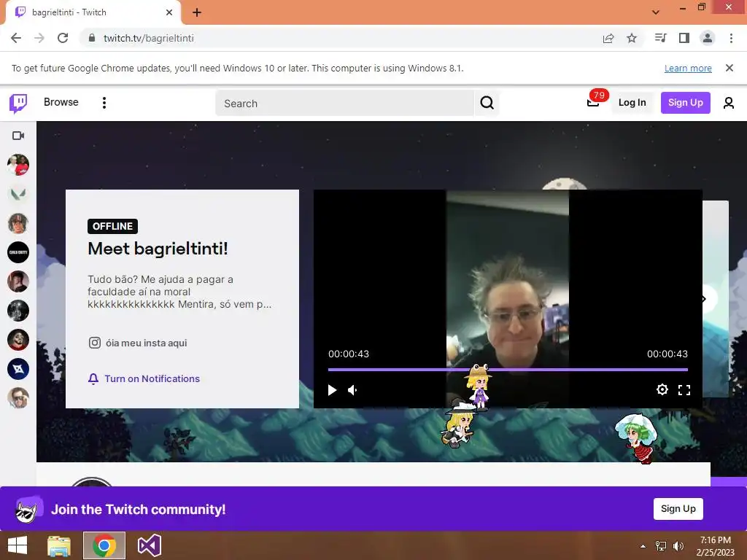Reload the current page
This screenshot has height=560, width=747.
tap(63, 38)
